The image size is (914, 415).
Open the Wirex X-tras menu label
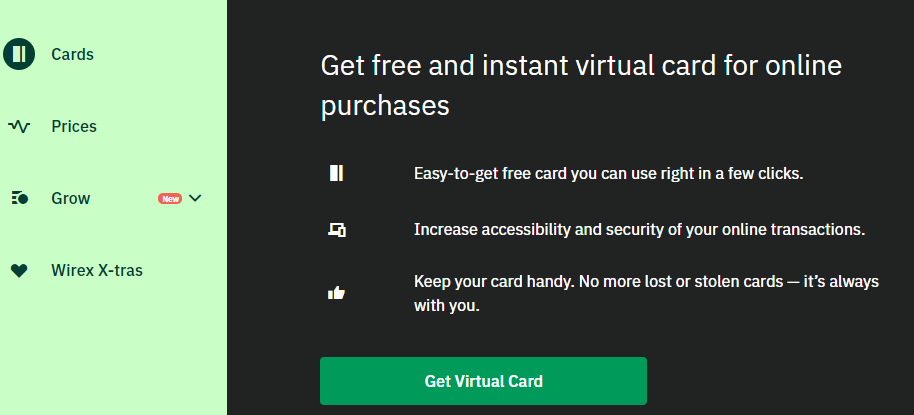[x=97, y=270]
